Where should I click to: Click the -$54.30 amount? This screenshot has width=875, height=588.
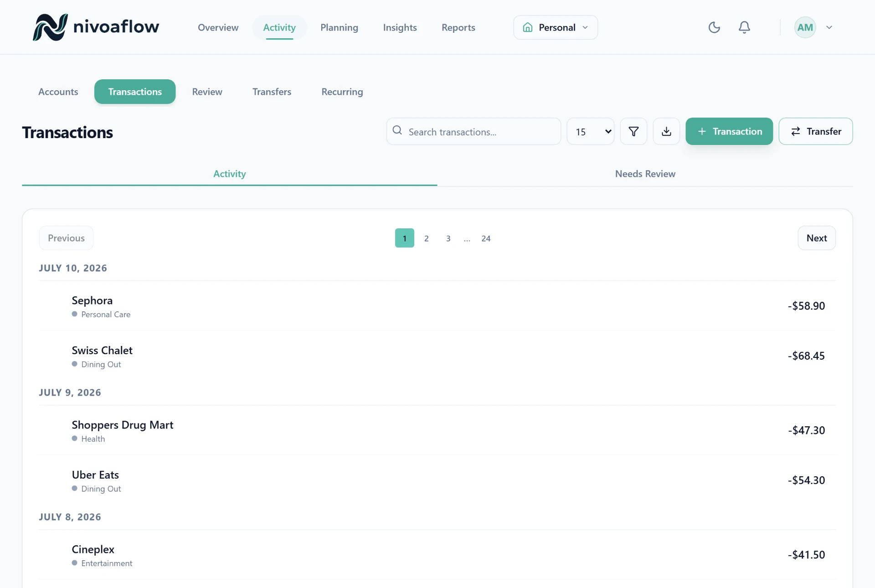click(806, 480)
